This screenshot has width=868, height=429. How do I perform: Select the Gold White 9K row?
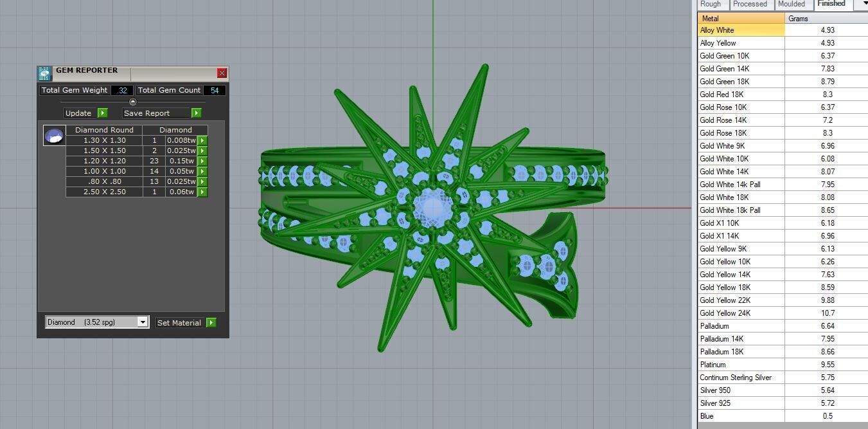coord(783,146)
